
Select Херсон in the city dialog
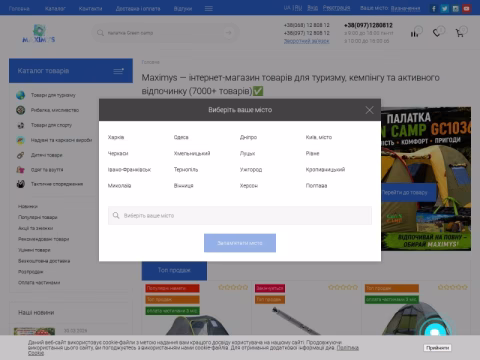[249, 186]
